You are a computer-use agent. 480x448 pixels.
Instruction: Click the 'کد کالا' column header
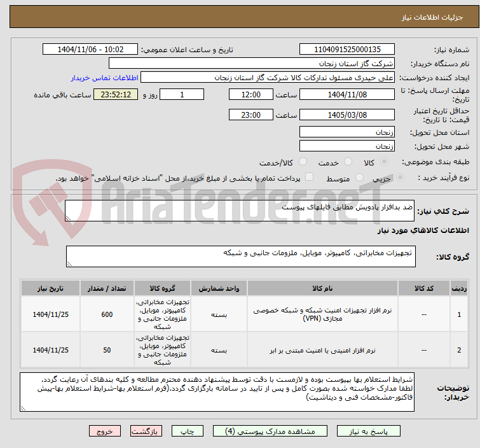[423, 288]
